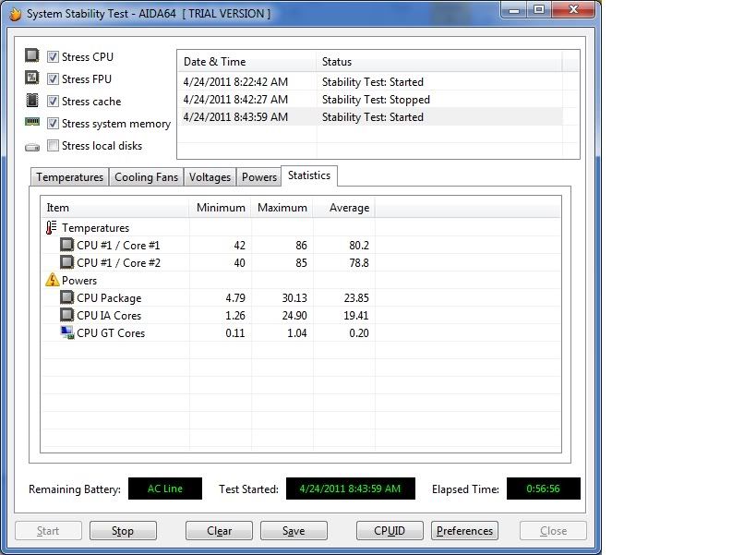This screenshot has width=756, height=555.
Task: Select the CPU GT Cores row
Action: (x=301, y=332)
